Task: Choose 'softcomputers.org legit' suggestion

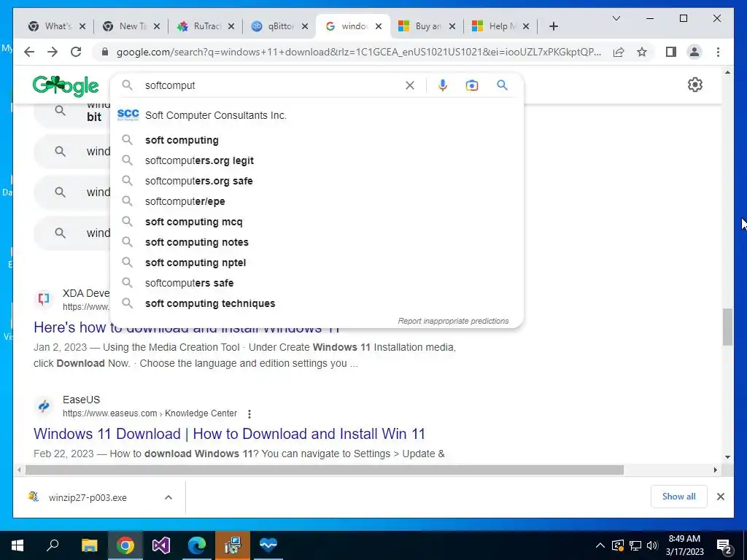Action: pos(317,160)
